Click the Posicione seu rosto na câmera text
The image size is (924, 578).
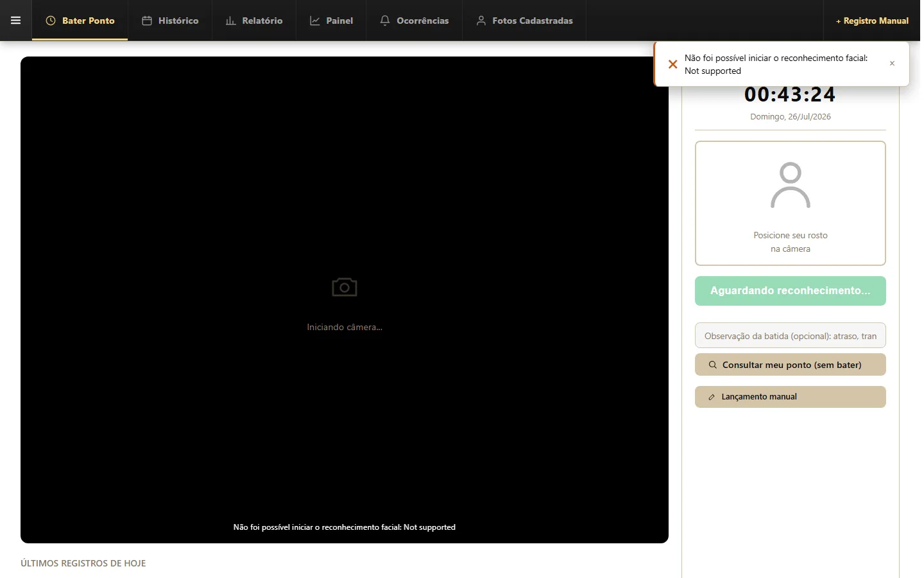791,242
